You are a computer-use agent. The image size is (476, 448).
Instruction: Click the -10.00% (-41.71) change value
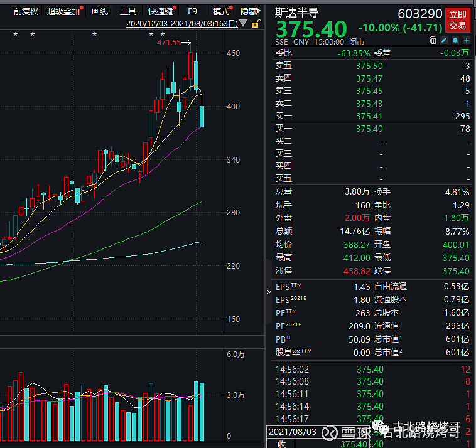(x=400, y=28)
